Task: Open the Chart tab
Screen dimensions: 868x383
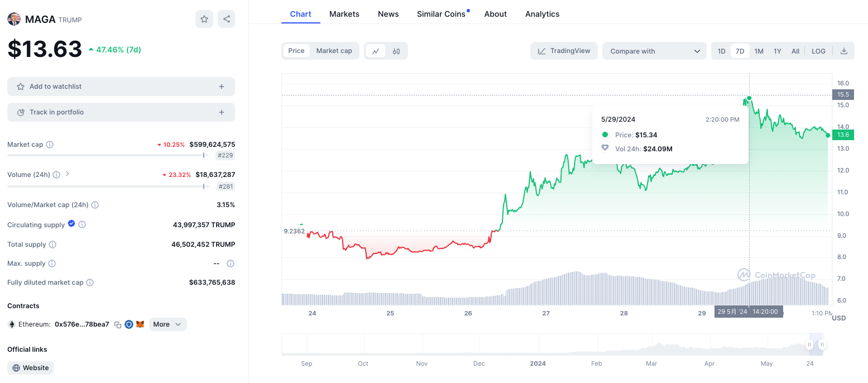Action: coord(300,14)
